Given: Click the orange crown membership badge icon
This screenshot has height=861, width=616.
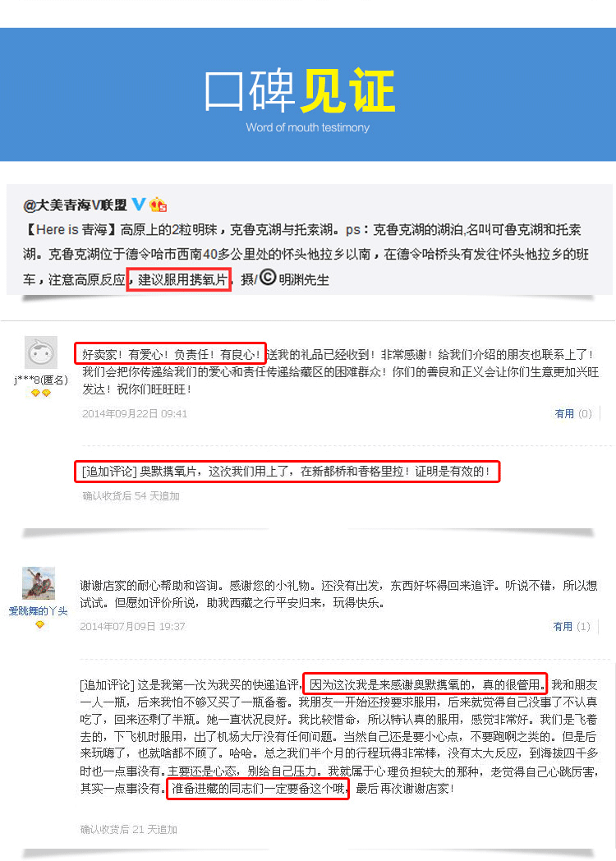Looking at the screenshot, I should click(159, 205).
